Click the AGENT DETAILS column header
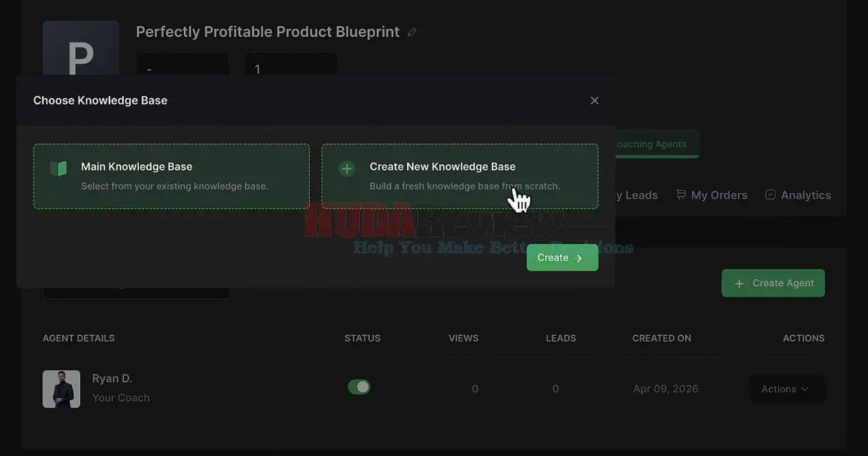This screenshot has width=868, height=456. 79,338
